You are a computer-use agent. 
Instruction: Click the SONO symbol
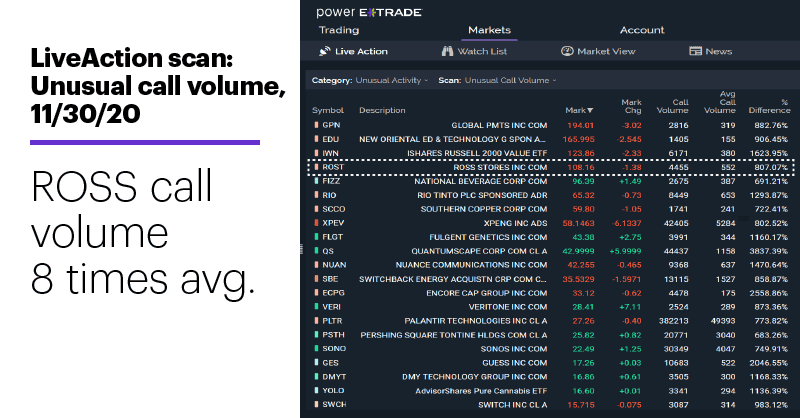[x=334, y=349]
